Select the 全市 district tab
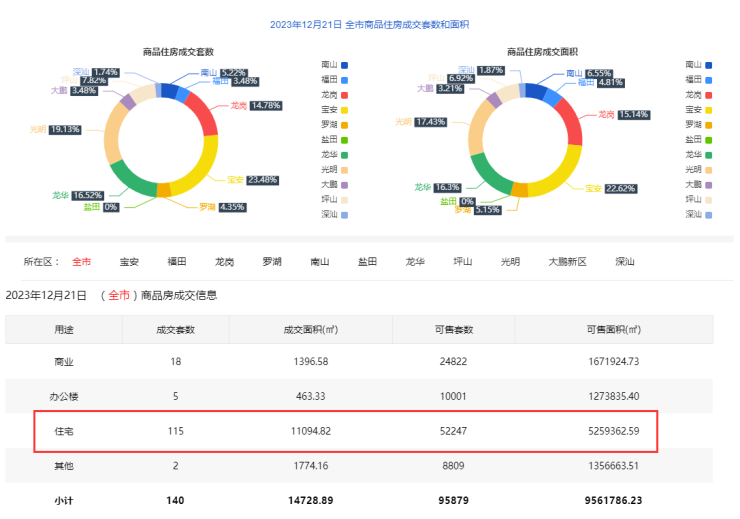This screenshot has height=519, width=740. click(x=81, y=262)
